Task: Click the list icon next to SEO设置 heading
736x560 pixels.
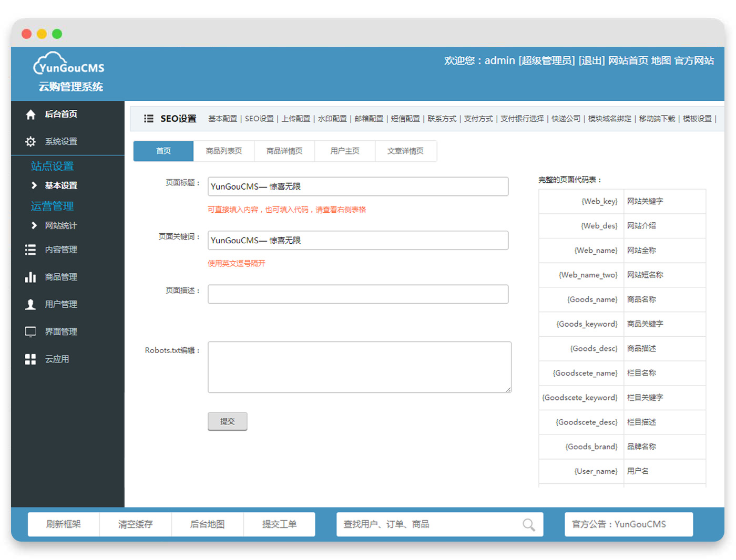Action: pos(149,119)
